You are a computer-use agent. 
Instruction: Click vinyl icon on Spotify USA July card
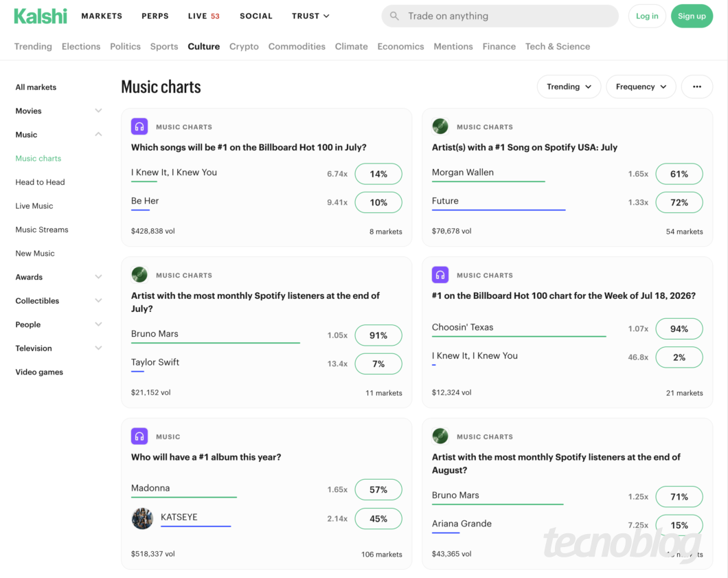pyautogui.click(x=440, y=126)
